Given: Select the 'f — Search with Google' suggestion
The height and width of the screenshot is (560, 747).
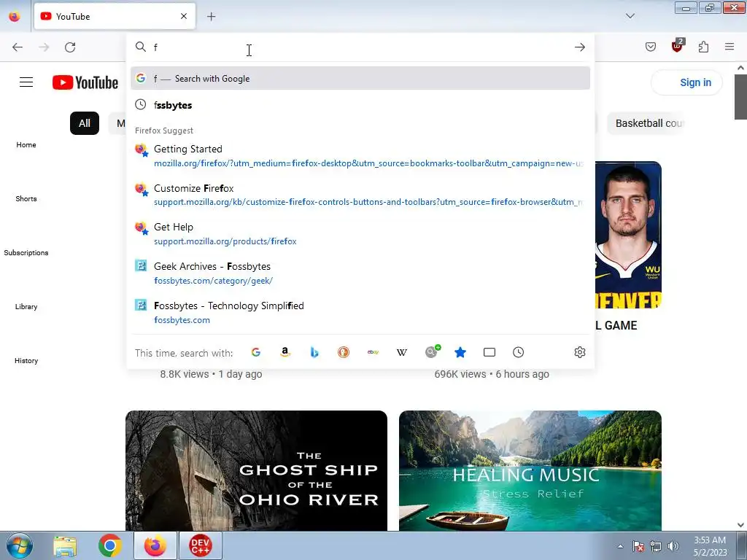Looking at the screenshot, I should point(360,79).
